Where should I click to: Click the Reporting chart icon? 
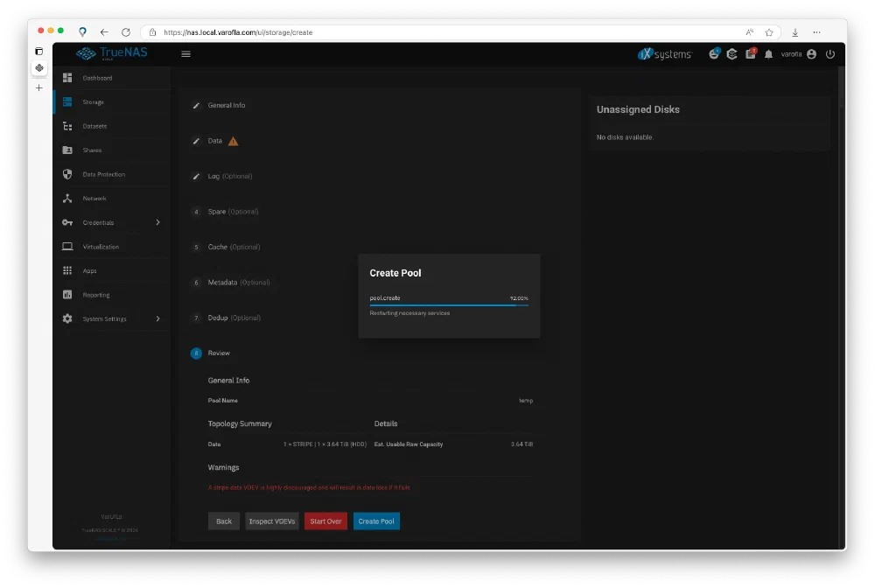click(x=67, y=295)
